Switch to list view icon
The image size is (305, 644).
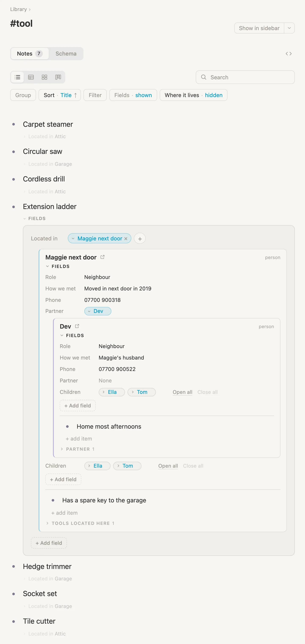click(x=18, y=77)
